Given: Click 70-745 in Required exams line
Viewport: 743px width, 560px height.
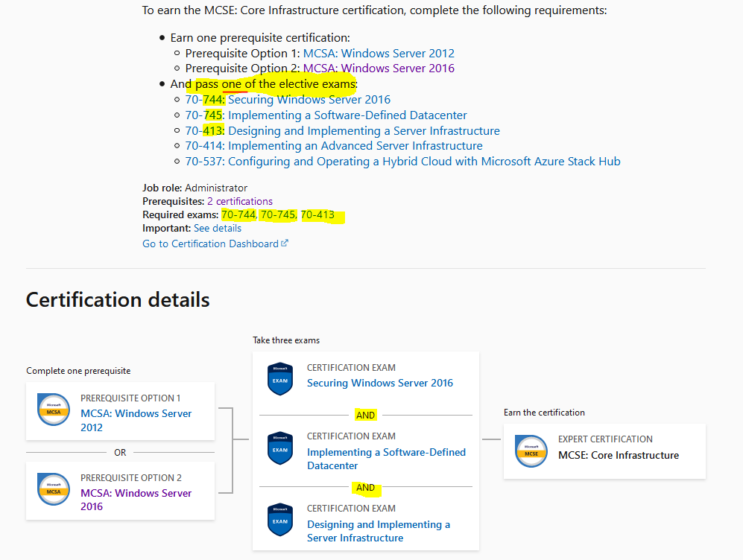Looking at the screenshot, I should (278, 215).
